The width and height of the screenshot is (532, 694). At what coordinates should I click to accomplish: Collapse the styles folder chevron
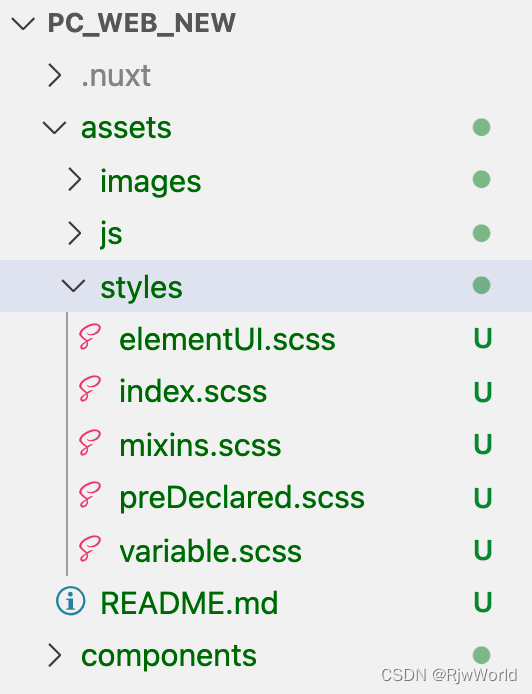(x=73, y=285)
